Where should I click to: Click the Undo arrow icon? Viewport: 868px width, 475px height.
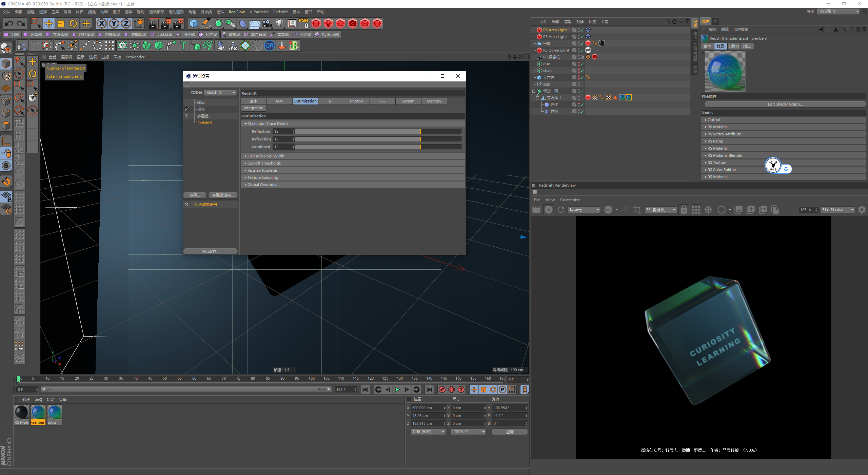(9, 23)
